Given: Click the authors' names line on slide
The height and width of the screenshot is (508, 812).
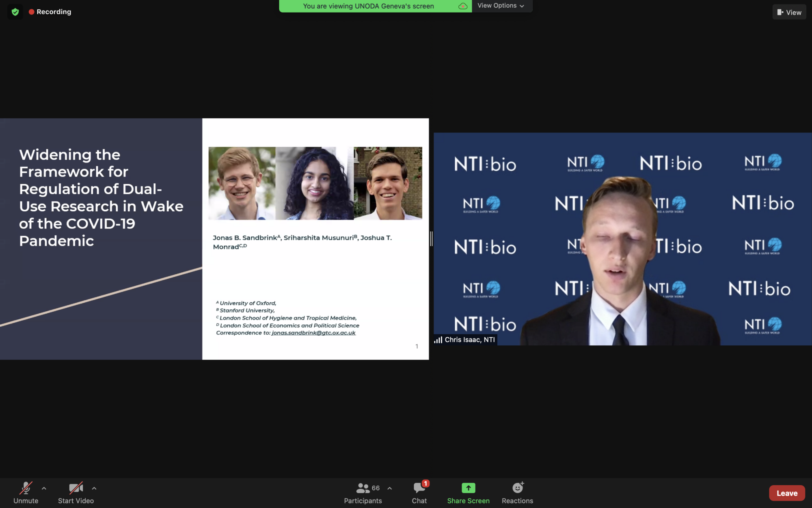Looking at the screenshot, I should 302,242.
